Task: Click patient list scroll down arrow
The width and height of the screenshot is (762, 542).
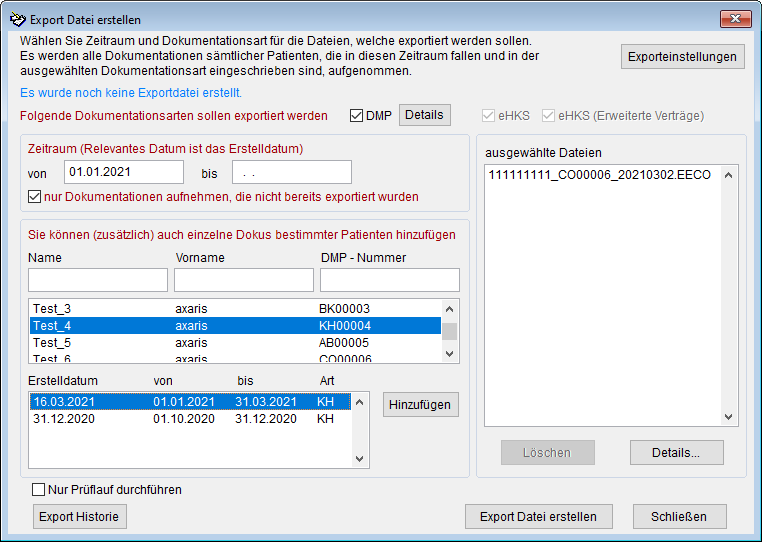Action: pyautogui.click(x=450, y=354)
